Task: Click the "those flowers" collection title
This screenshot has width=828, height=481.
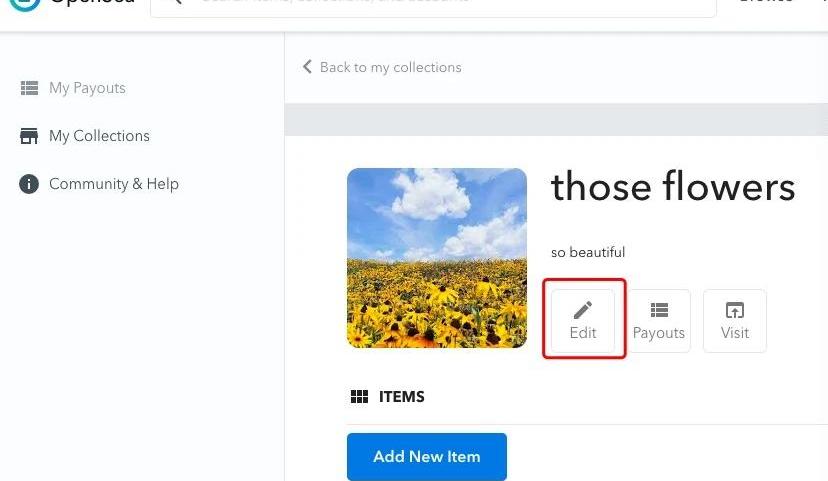Action: tap(673, 186)
